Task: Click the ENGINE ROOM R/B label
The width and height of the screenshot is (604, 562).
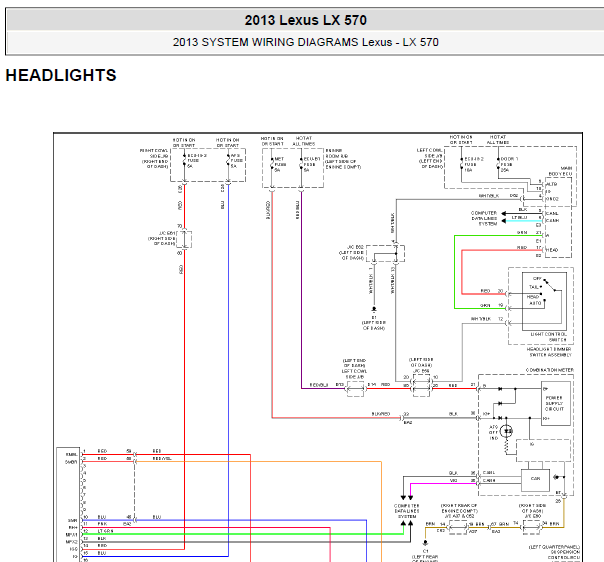Action: (343, 159)
